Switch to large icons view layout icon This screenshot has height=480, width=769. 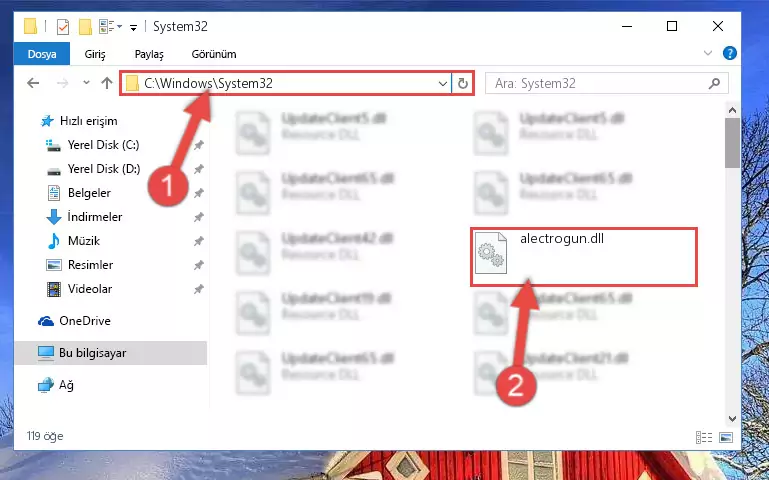[x=726, y=437]
